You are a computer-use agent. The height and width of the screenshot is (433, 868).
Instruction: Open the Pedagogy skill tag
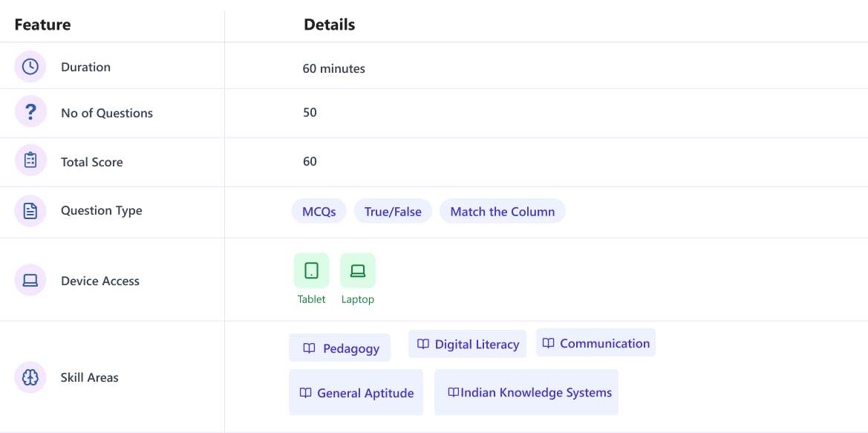(x=340, y=348)
